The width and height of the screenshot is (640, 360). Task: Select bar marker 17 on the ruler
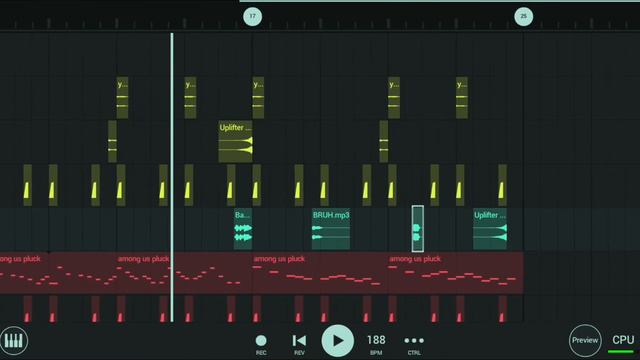click(252, 17)
